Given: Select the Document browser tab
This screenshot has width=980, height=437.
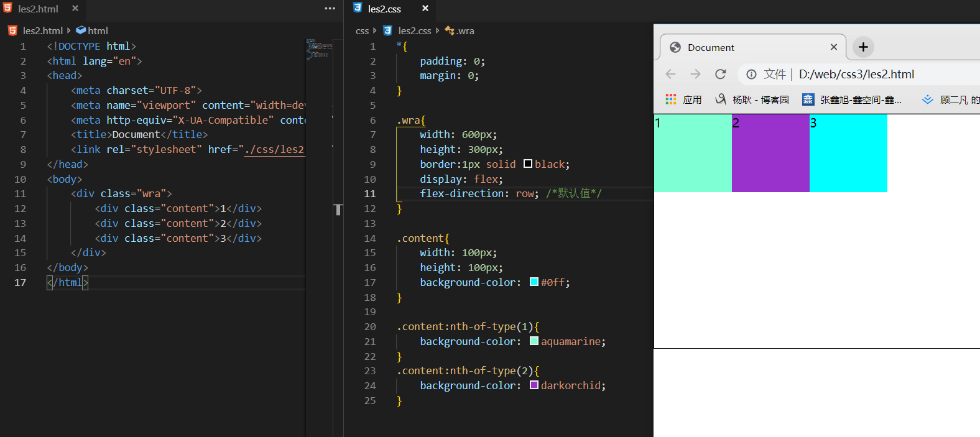Looking at the screenshot, I should (711, 47).
